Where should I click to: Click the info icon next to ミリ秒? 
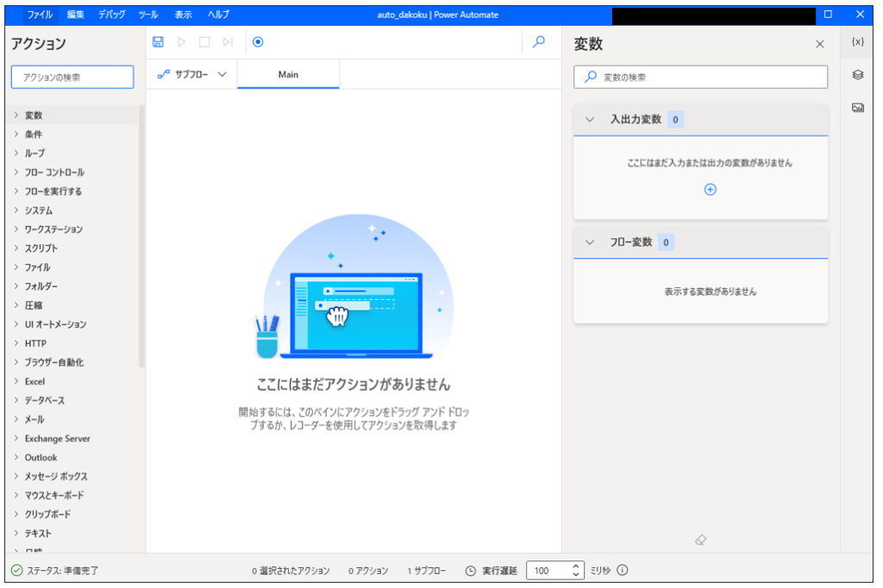(x=623, y=570)
